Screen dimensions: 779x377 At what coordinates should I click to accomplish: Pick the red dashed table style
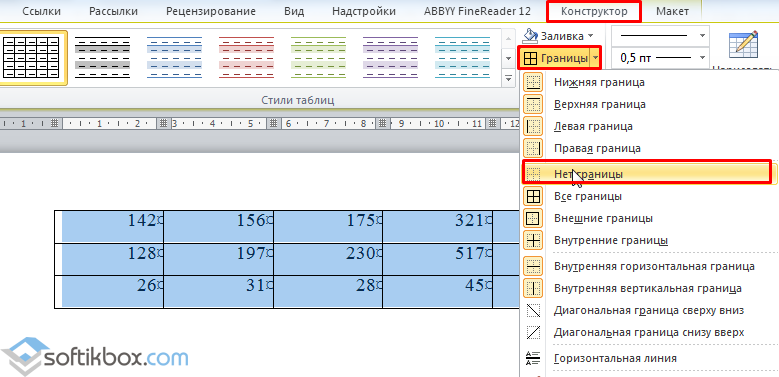[x=247, y=57]
